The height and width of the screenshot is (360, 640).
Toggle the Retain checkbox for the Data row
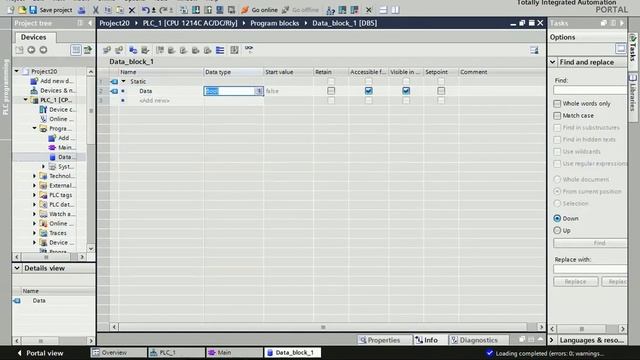click(331, 91)
